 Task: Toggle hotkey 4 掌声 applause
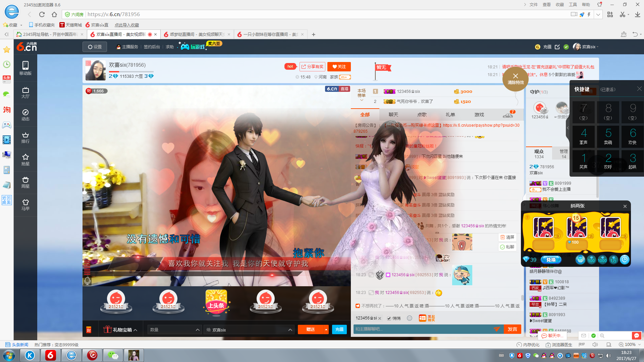tap(584, 136)
